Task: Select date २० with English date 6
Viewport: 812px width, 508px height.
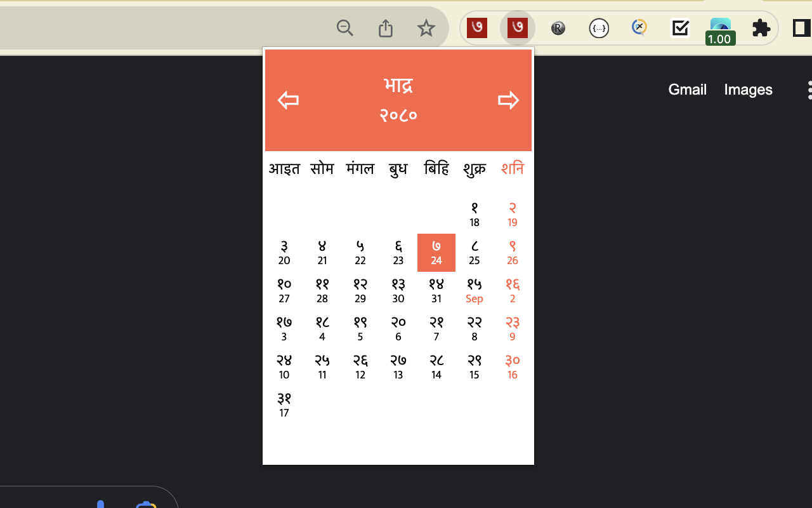Action: click(398, 329)
